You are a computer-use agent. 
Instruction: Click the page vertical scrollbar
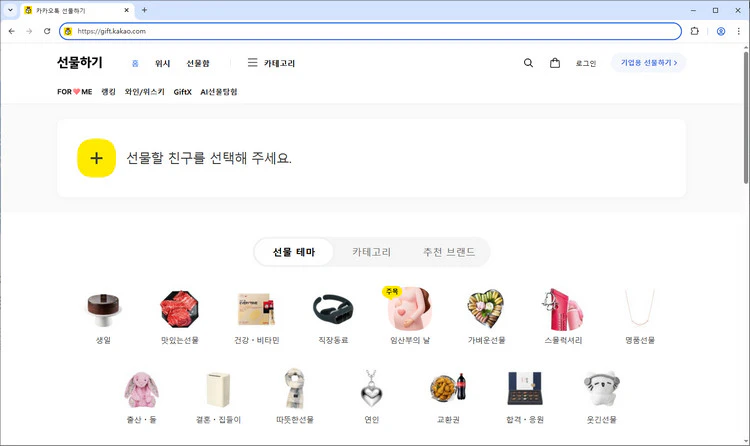point(745,120)
